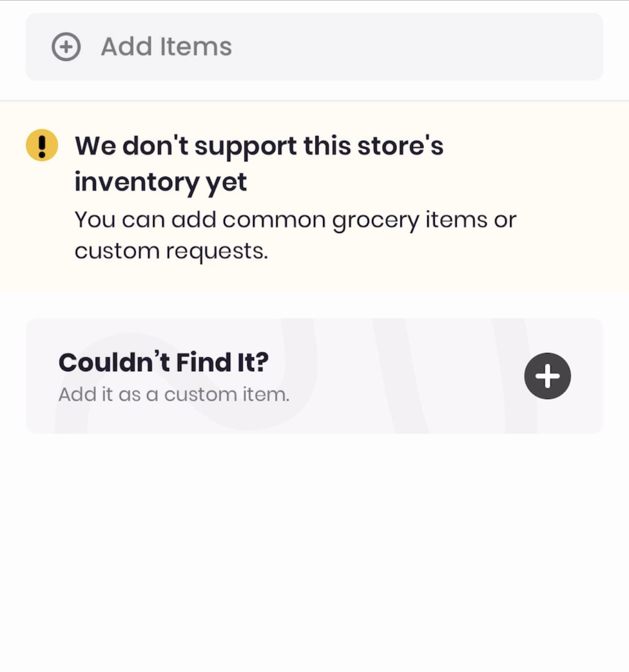Tap the middle of the Couldn't Find It card
The height and width of the screenshot is (672, 629).
[x=376, y=376]
